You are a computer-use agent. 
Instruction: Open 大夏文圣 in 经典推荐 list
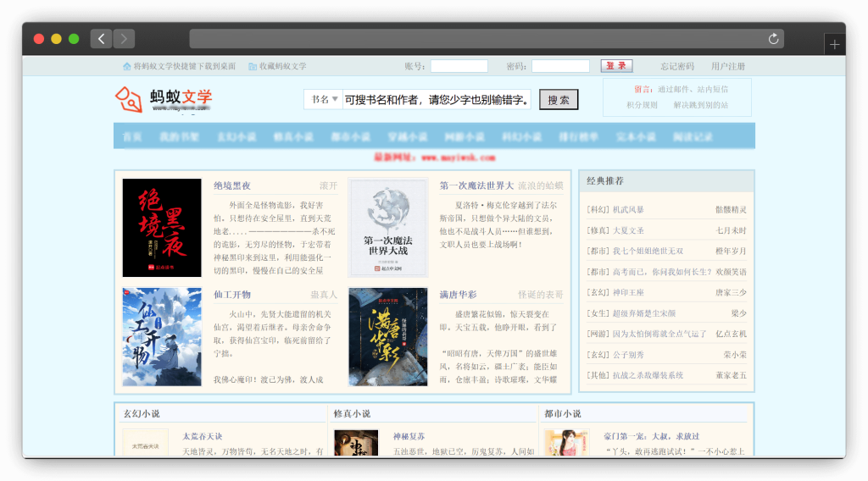tap(628, 230)
